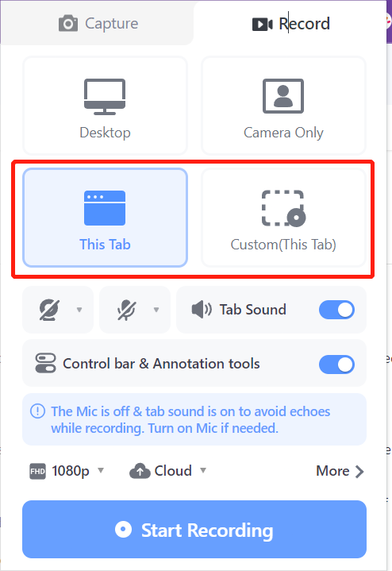This screenshot has height=571, width=392.
Task: Click the FHD resolution badge icon
Action: (x=37, y=472)
